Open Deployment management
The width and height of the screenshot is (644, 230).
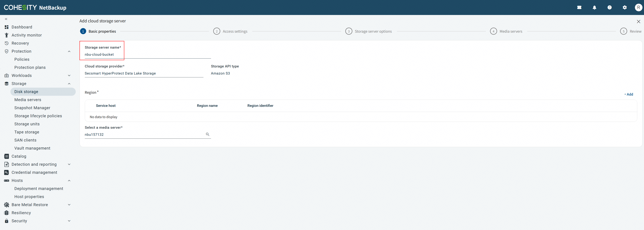pos(39,188)
